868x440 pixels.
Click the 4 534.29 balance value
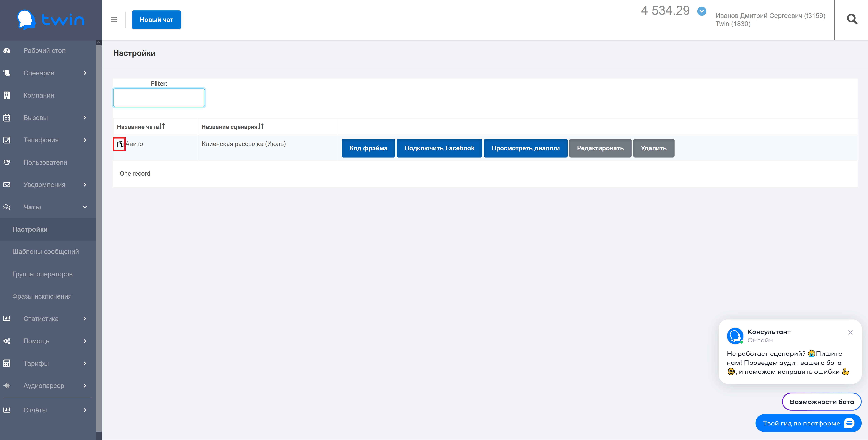coord(665,11)
